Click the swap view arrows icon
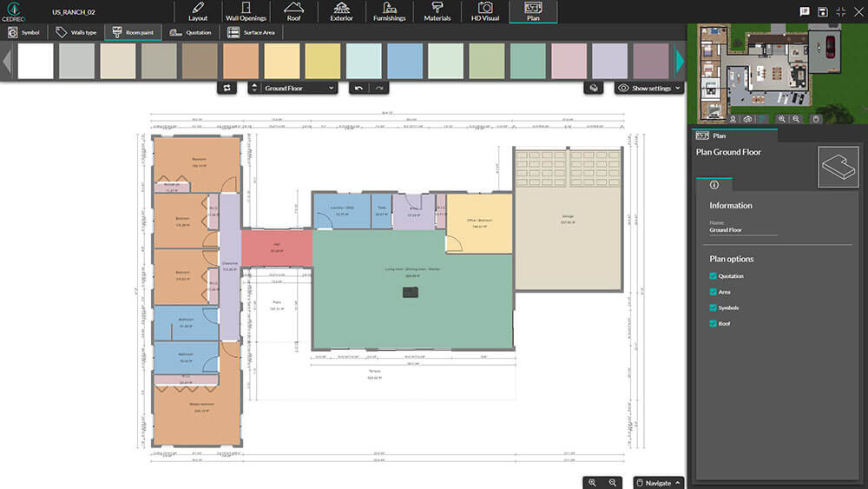The height and width of the screenshot is (489, 868). 226,88
